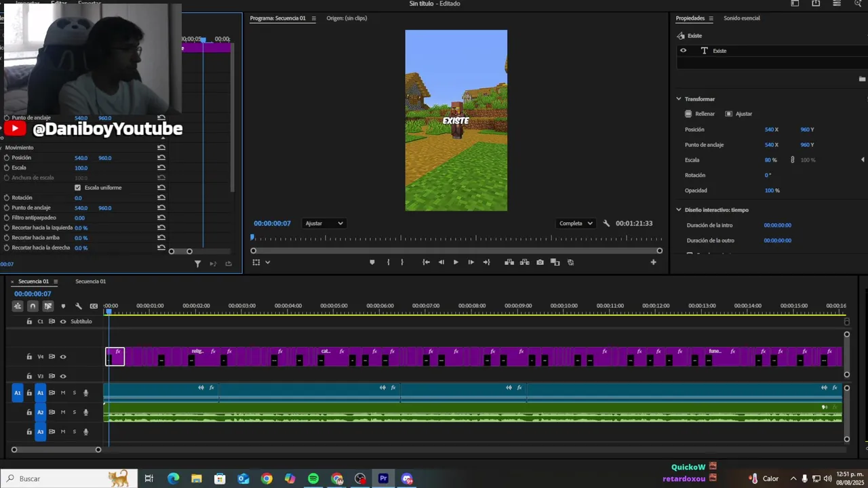Viewport: 868px width, 488px height.
Task: Open the Completa resolution dropdown
Action: pyautogui.click(x=576, y=223)
